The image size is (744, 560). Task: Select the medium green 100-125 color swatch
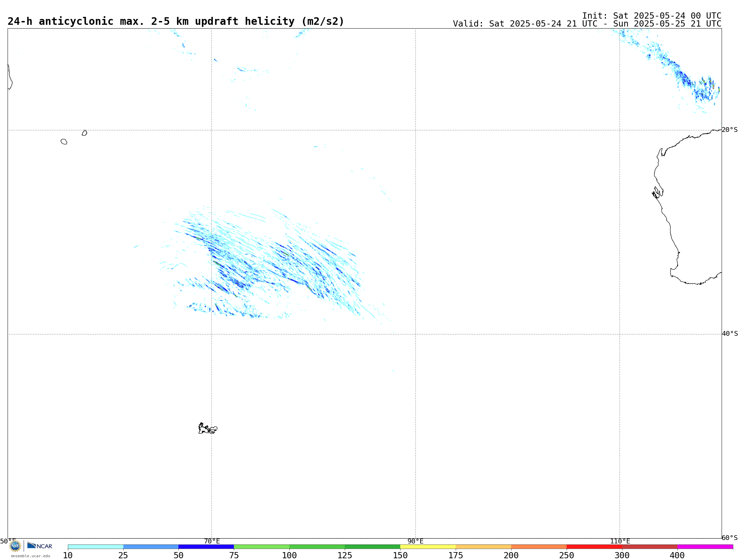[x=317, y=547]
